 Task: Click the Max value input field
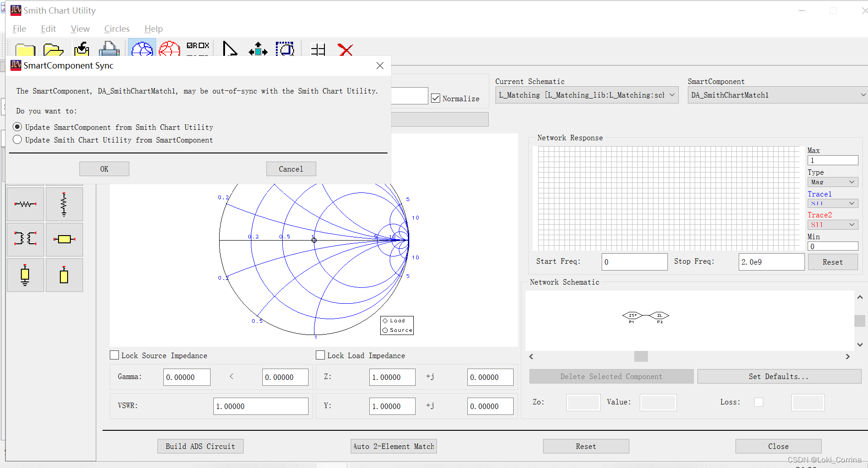point(833,160)
